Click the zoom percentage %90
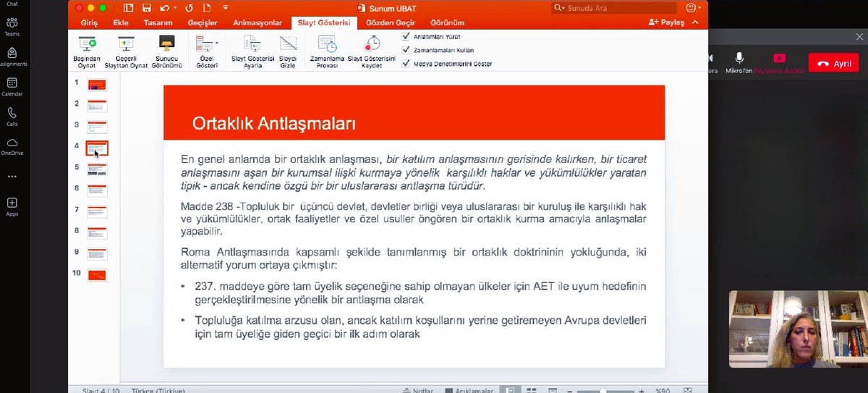The width and height of the screenshot is (868, 393). (663, 390)
